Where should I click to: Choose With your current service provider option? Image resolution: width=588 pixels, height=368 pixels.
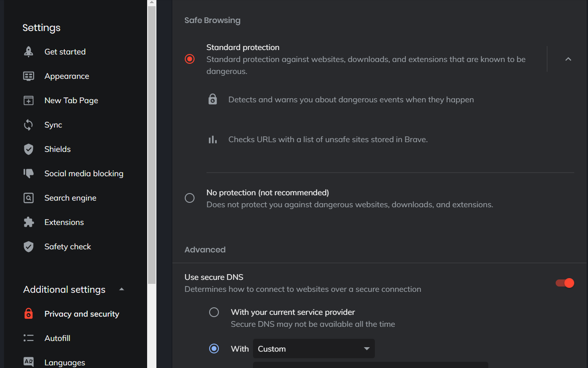coord(214,312)
